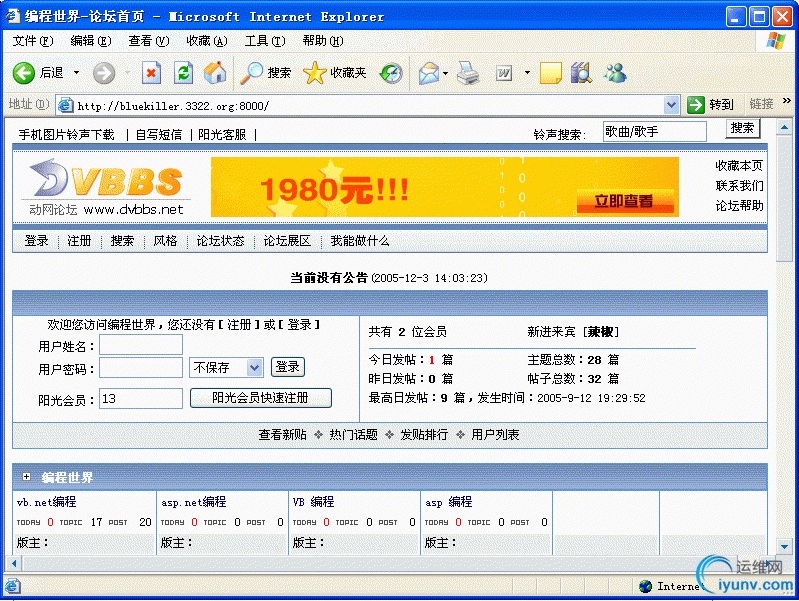Click the Back arrow icon in toolbar
799x601 pixels.
click(x=23, y=73)
